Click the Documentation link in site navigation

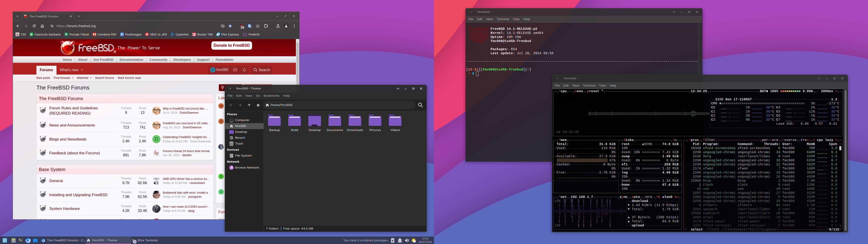131,60
